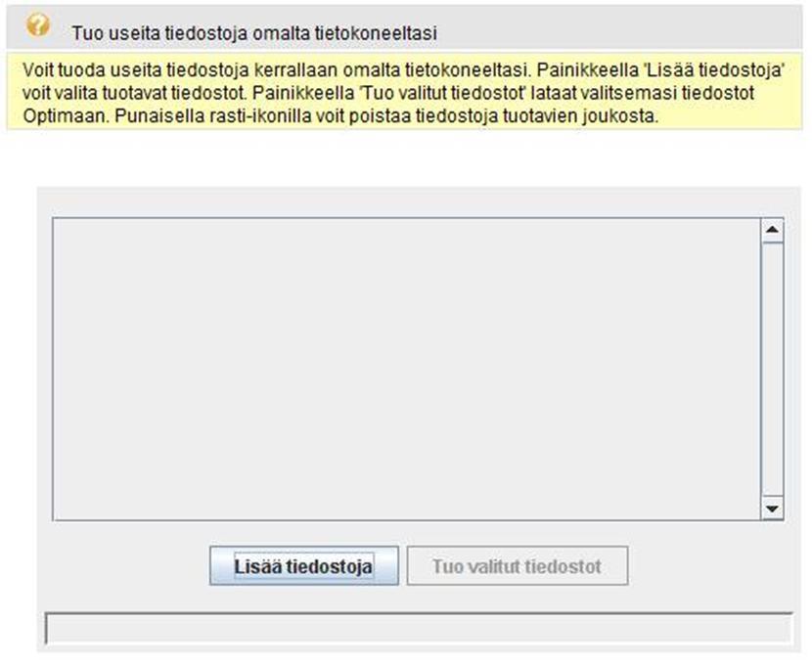Viewport: 812px width, 665px height.
Task: Click the upload progress bar at bottom
Action: click(x=419, y=628)
